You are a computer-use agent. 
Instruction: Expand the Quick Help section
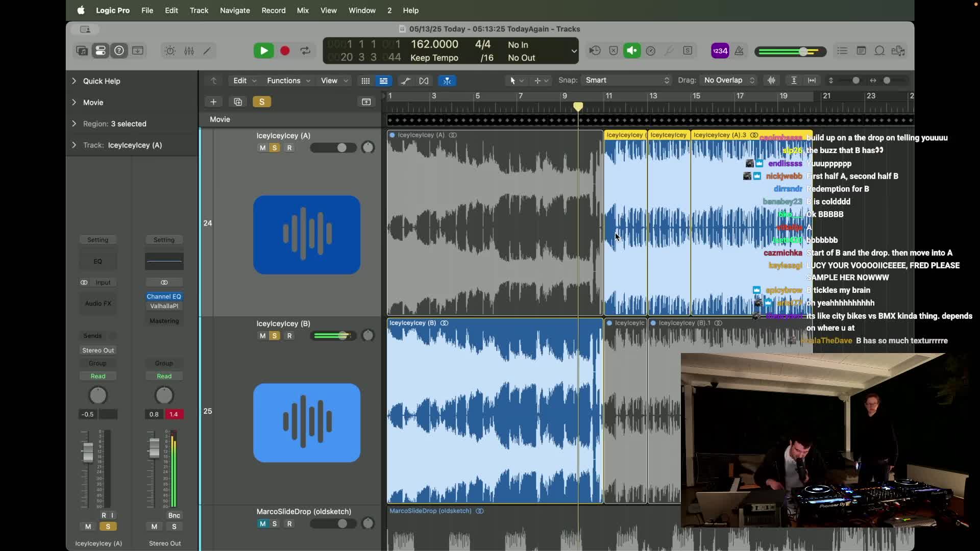[74, 81]
